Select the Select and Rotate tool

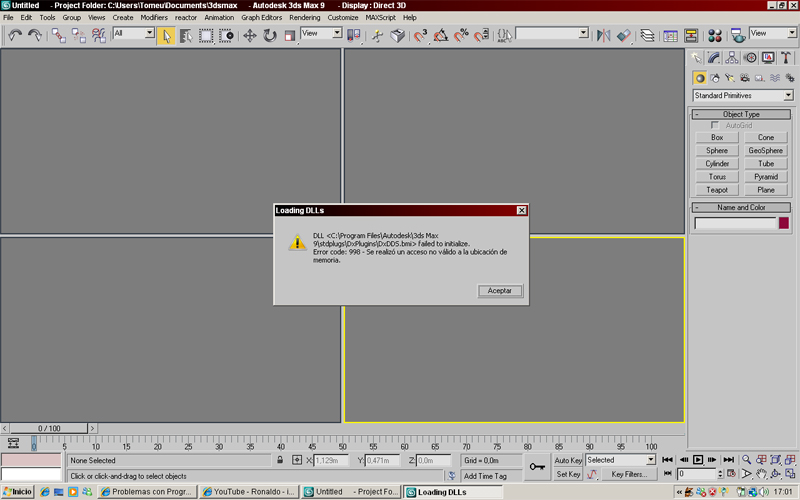(x=269, y=36)
